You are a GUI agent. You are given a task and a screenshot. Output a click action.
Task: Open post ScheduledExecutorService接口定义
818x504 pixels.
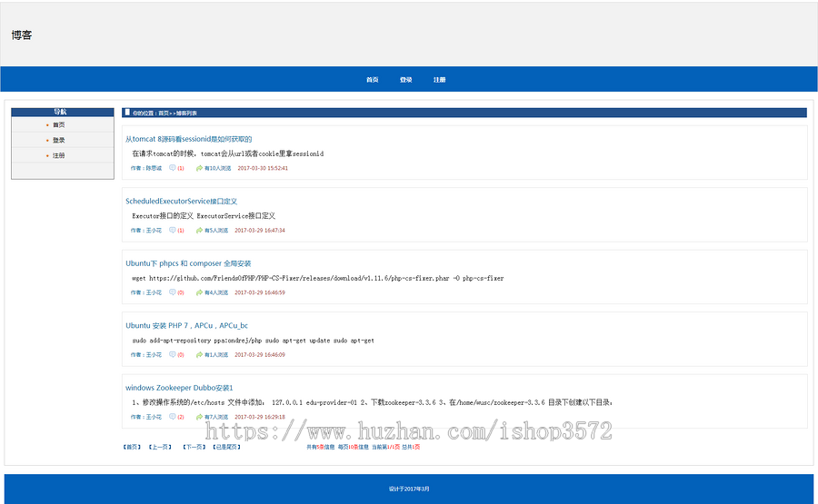tap(182, 202)
